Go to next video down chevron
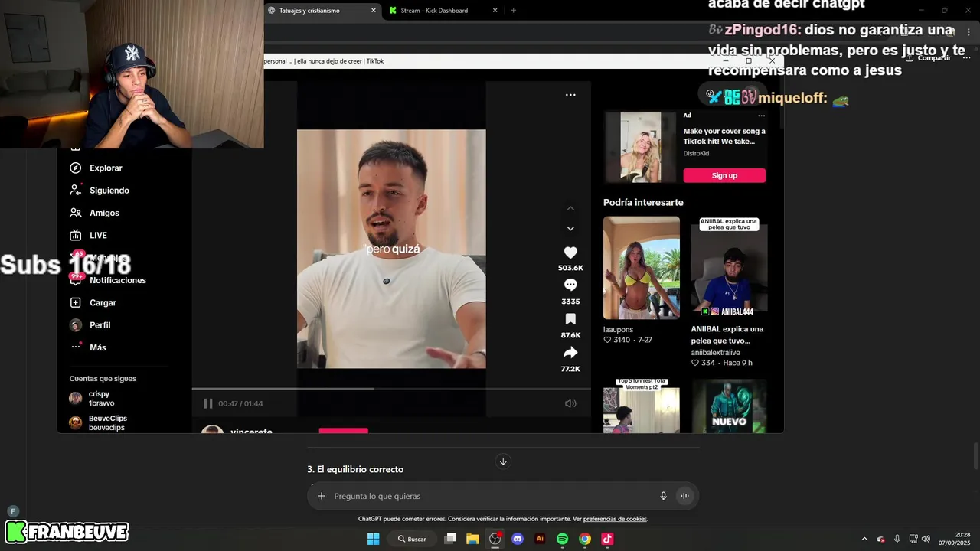The width and height of the screenshot is (980, 551). coord(570,228)
